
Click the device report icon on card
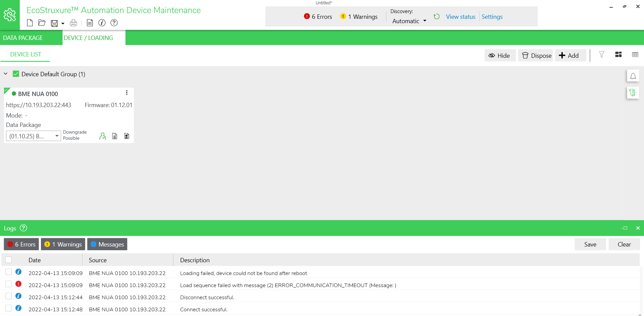pos(127,136)
